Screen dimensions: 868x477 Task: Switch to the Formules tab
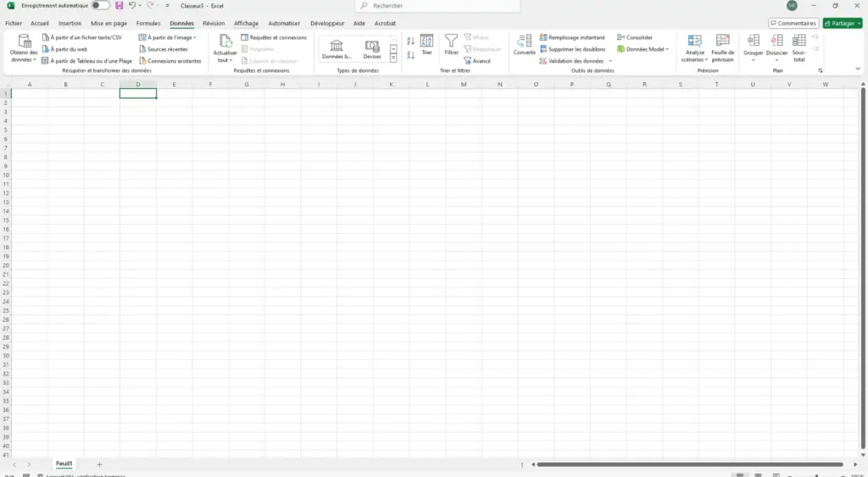[x=148, y=23]
